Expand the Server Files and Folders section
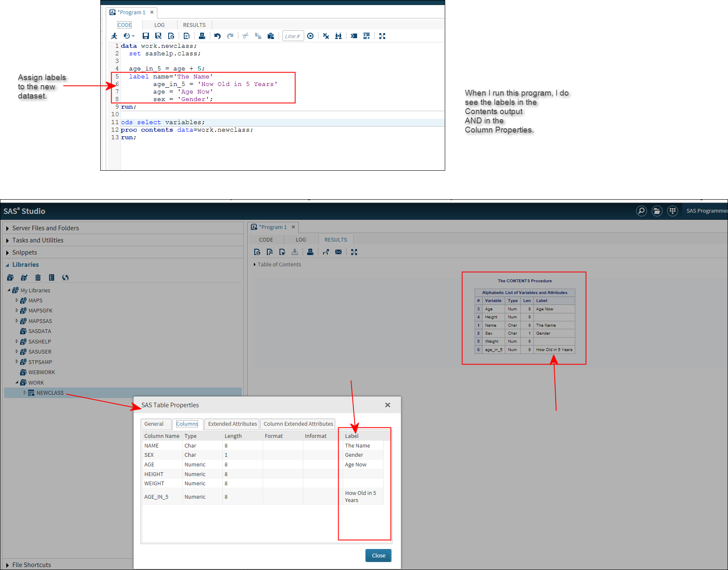728x570 pixels. point(8,228)
